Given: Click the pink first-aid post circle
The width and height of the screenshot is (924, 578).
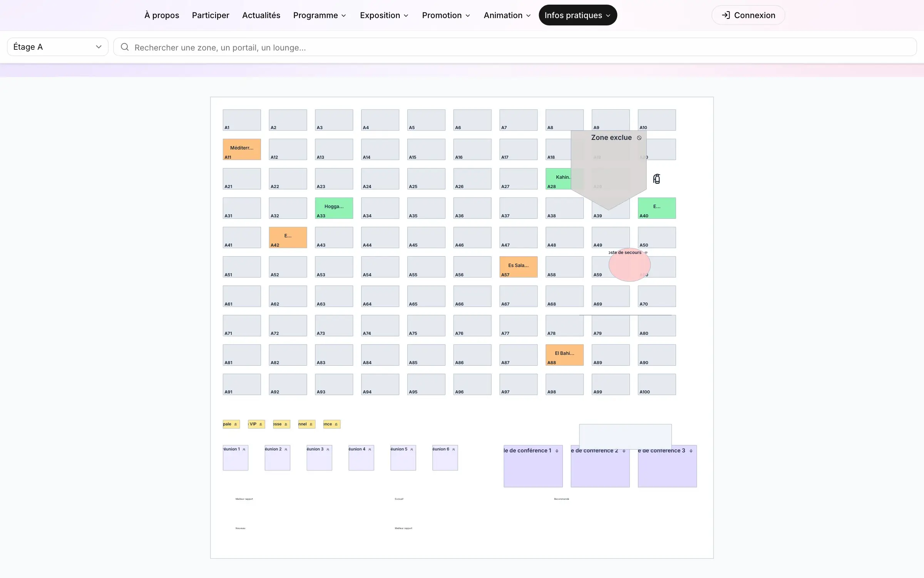Looking at the screenshot, I should [629, 265].
